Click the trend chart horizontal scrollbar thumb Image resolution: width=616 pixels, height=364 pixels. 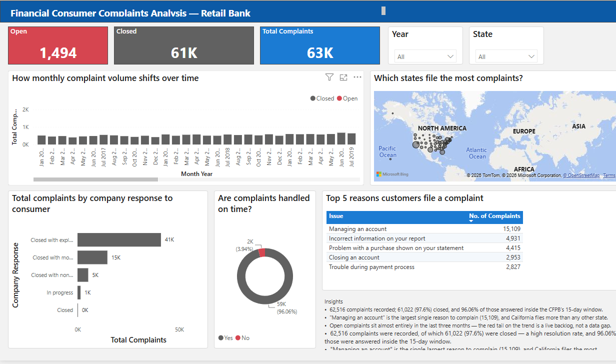click(95, 179)
